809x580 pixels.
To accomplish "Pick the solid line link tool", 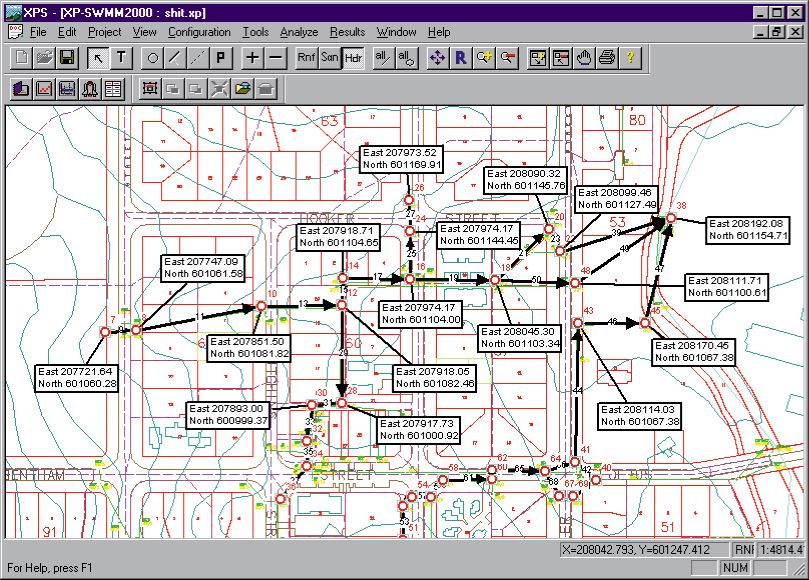I will pyautogui.click(x=175, y=58).
